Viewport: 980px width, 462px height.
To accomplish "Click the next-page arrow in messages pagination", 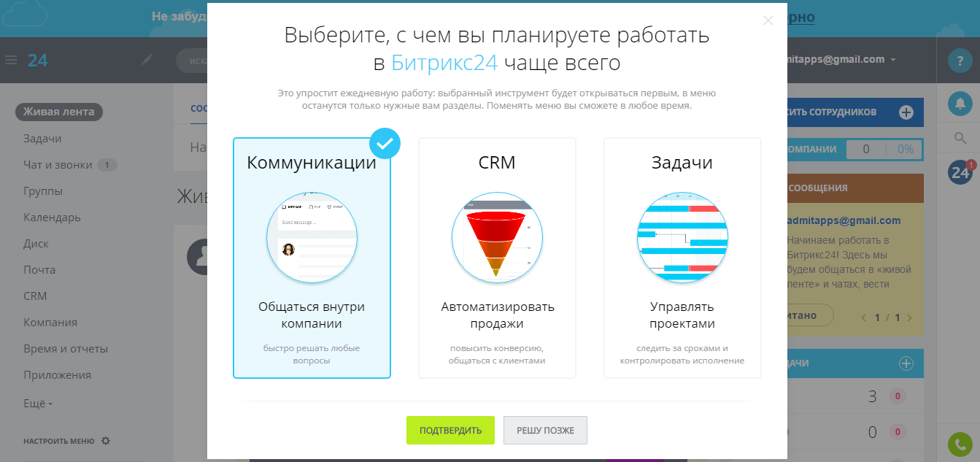I will [x=908, y=317].
